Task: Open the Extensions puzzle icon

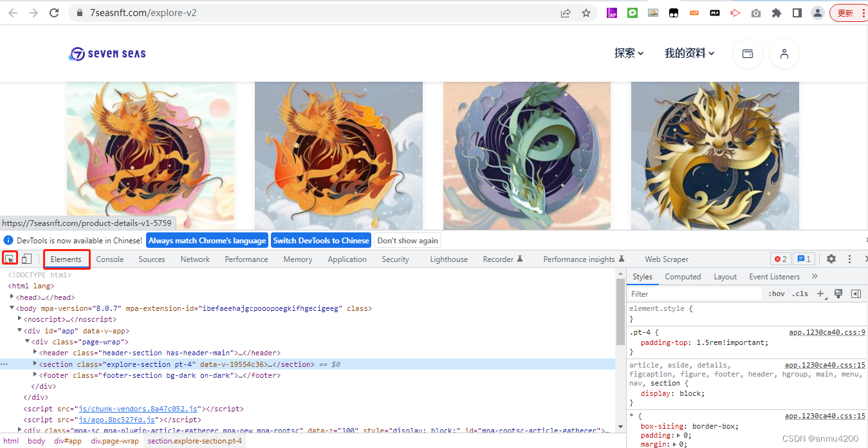Action: point(777,13)
